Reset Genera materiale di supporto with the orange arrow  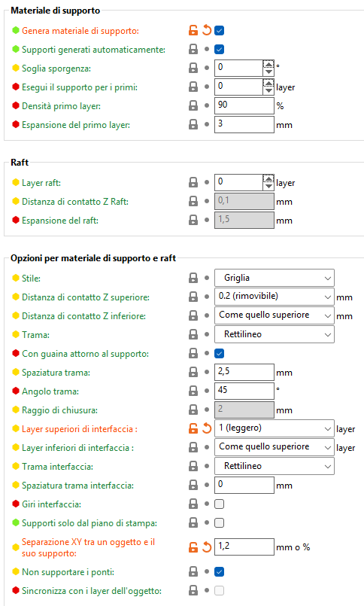point(207,30)
